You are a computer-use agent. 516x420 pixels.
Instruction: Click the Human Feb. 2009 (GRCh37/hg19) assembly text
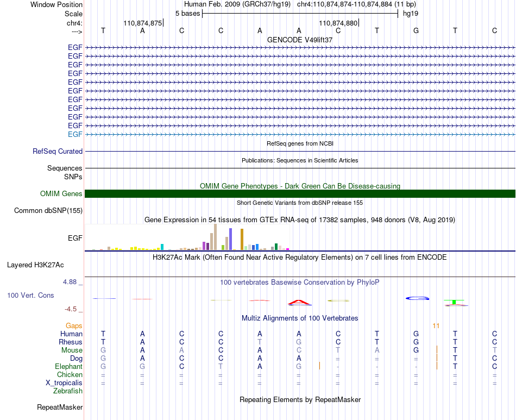237,4
